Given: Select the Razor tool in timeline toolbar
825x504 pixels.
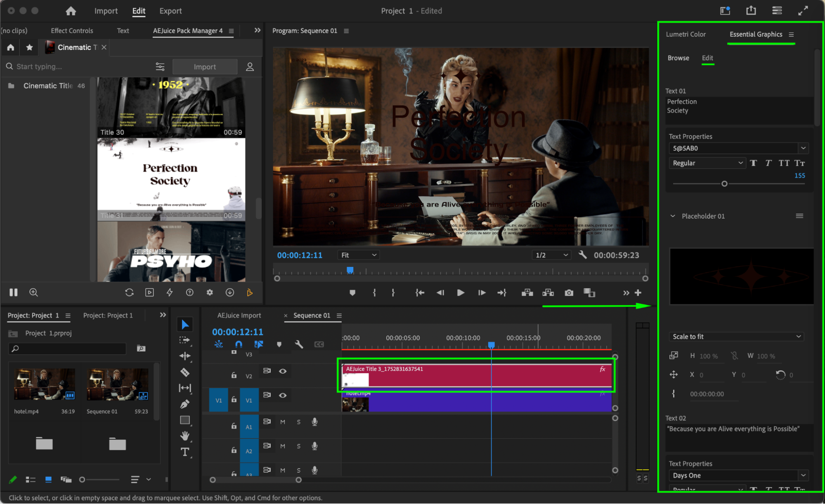Looking at the screenshot, I should click(x=185, y=372).
